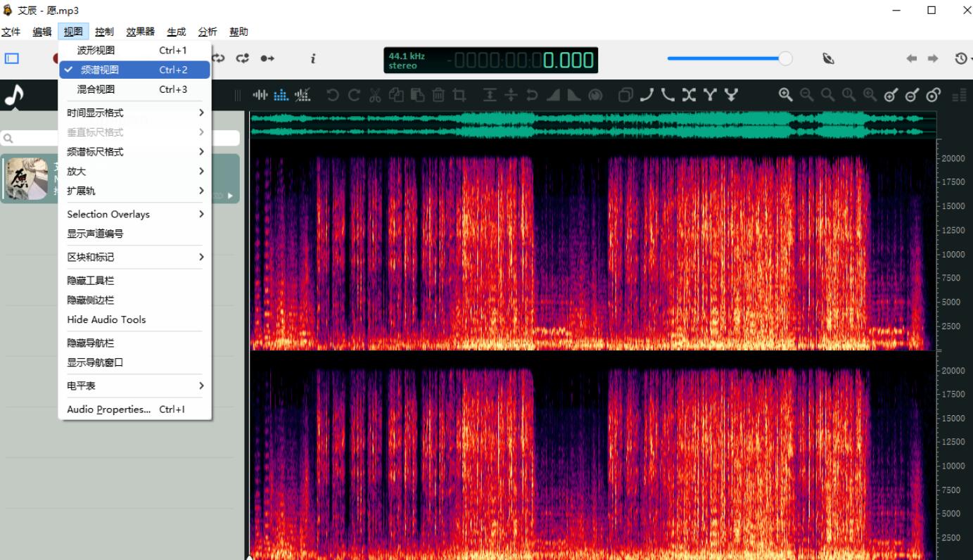Click 隐藏侧边栏 to hide the sidebar
973x560 pixels.
tap(91, 300)
